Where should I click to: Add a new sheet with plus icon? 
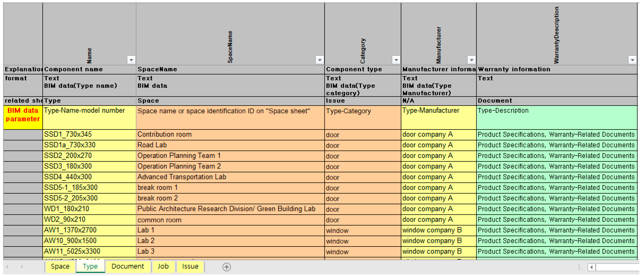226,267
